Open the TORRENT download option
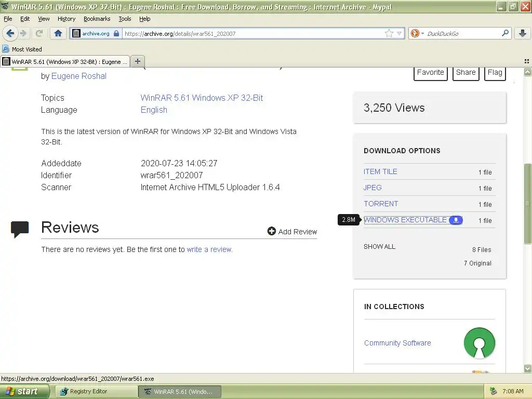 (381, 204)
